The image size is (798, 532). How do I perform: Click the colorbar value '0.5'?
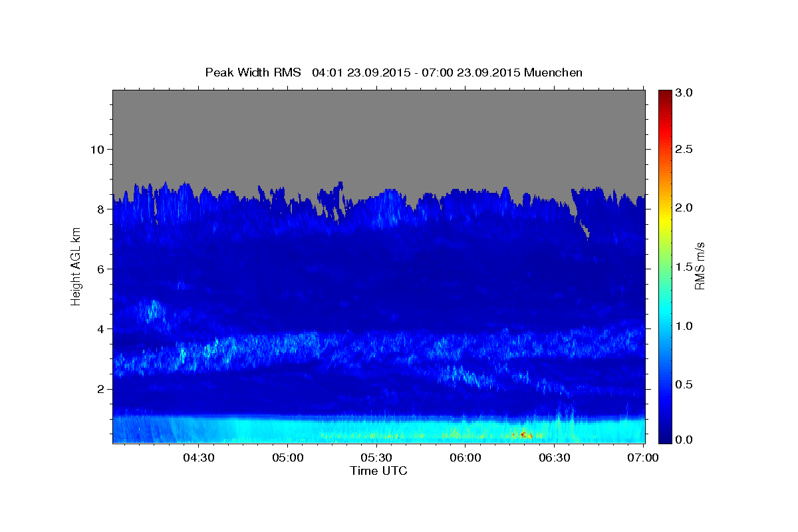[x=684, y=384]
